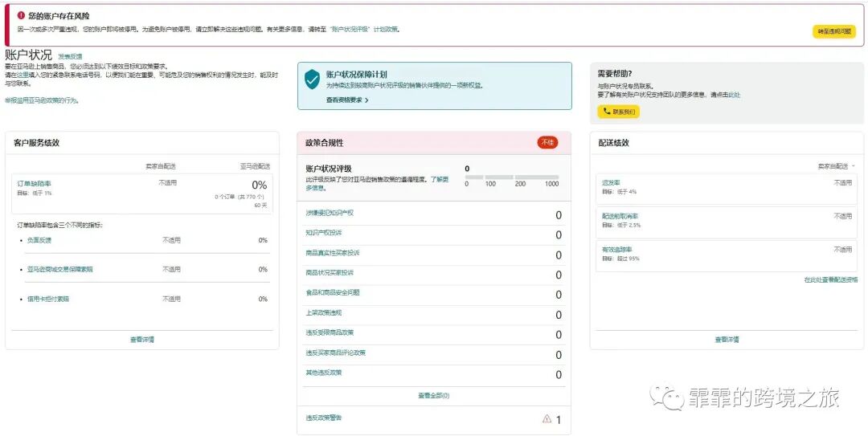Click the 政策合规性 panel heading
The height and width of the screenshot is (436, 868).
tap(325, 143)
